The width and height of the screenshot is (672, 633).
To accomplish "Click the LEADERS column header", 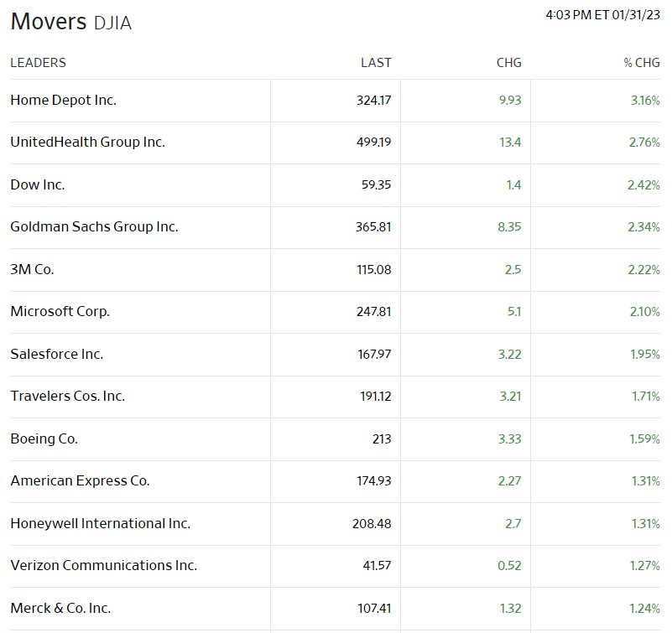I will tap(38, 63).
